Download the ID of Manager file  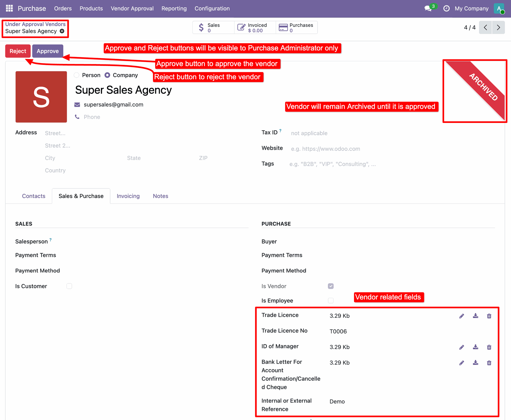click(475, 347)
